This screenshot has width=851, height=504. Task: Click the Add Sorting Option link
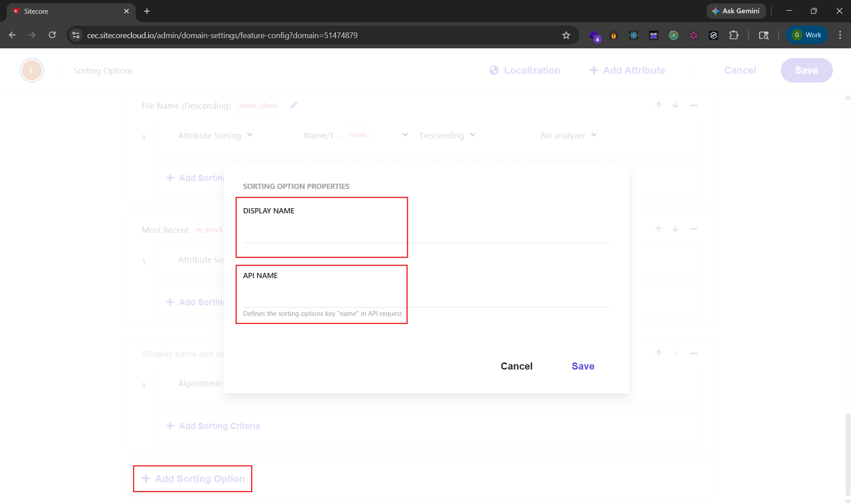click(x=193, y=479)
